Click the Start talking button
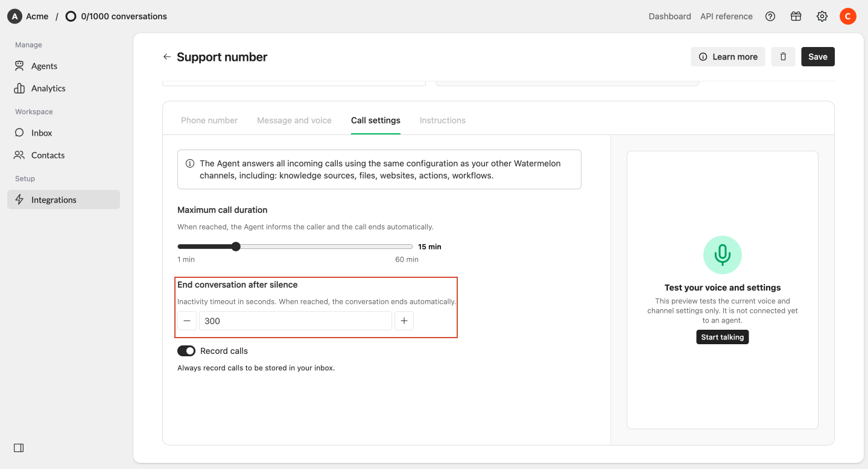 point(723,337)
